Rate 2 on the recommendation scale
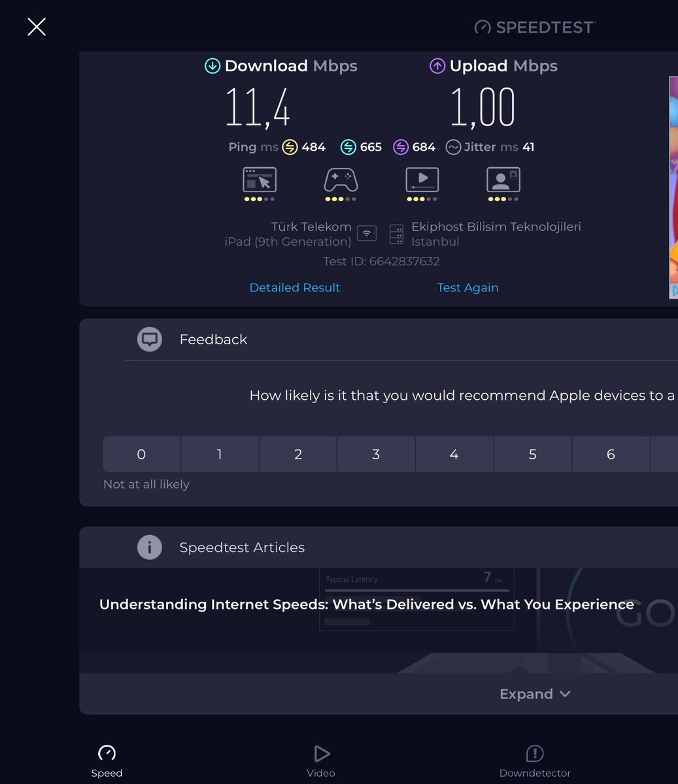678x784 pixels. point(298,454)
